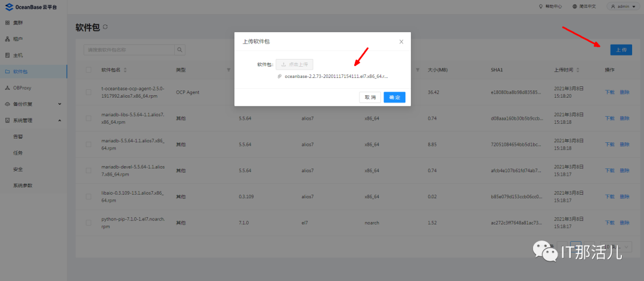
Task: Click 下载 for the libaio row
Action: coord(609,197)
